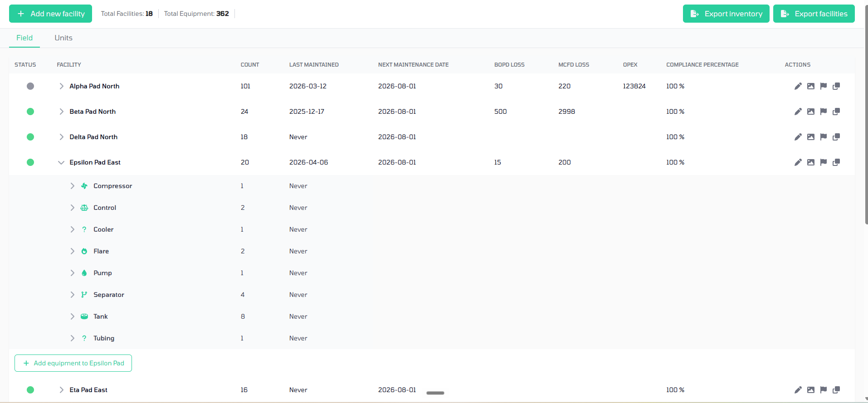Expand Beta Pad North row

(61, 112)
